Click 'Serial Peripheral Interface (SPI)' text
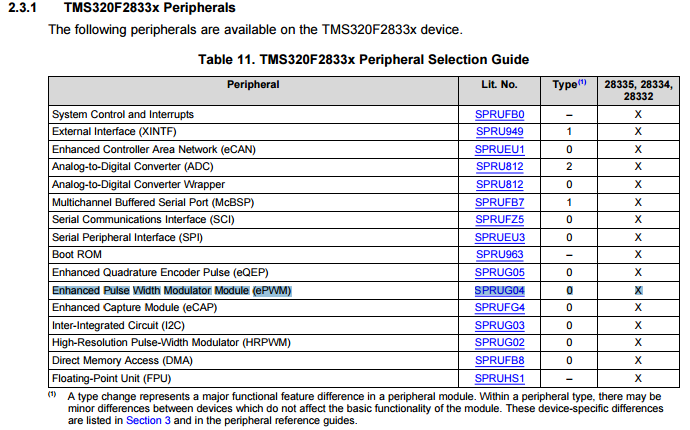Image resolution: width=690 pixels, height=430 pixels. click(127, 238)
